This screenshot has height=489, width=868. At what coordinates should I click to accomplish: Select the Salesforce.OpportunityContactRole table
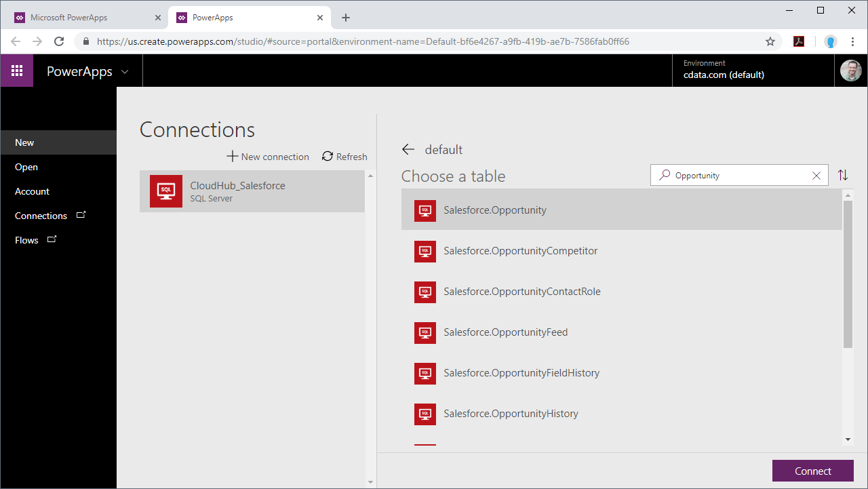coord(622,292)
